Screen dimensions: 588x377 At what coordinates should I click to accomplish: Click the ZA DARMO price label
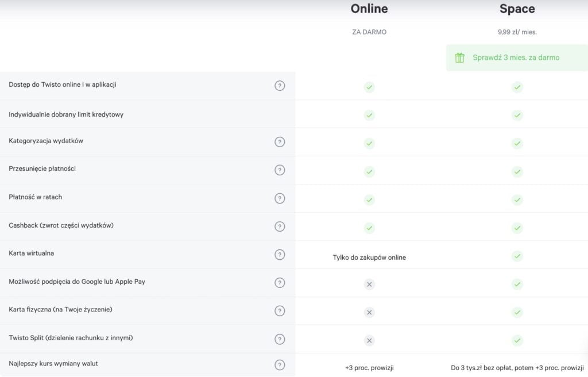tap(369, 32)
